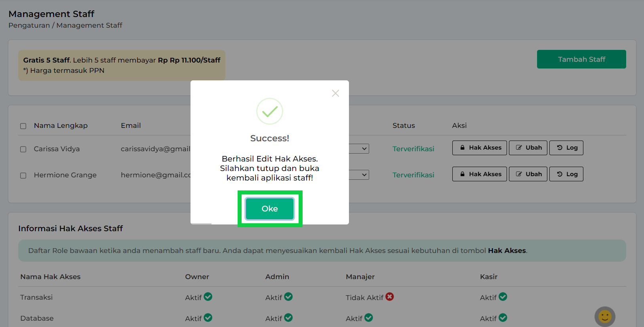Click the success checkmark icon in the dialog
This screenshot has width=644, height=327.
pos(270,111)
